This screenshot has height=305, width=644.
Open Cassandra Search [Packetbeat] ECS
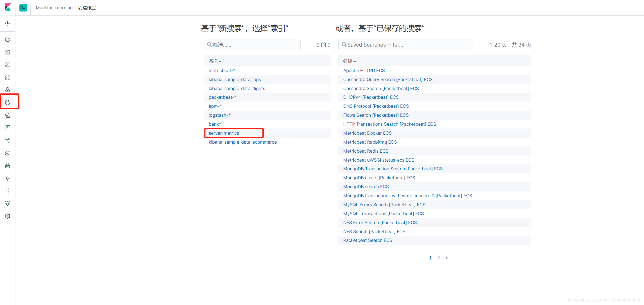(x=381, y=88)
